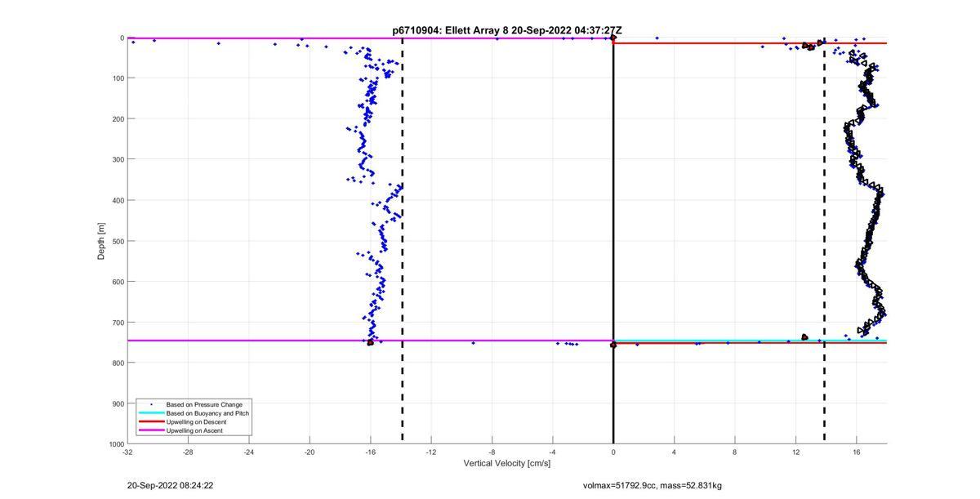Image resolution: width=980 pixels, height=499 pixels.
Task: Click depth tick label "400"
Action: click(x=118, y=200)
